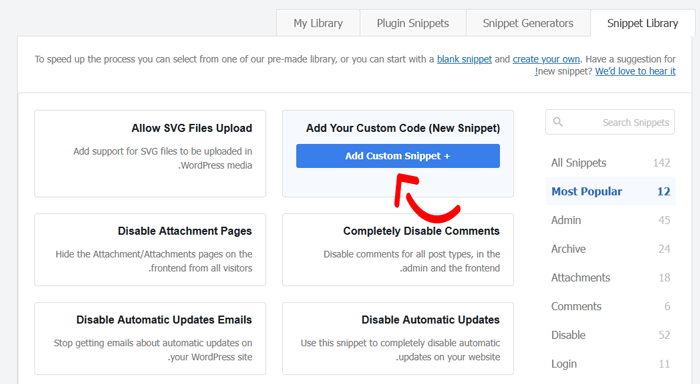Click the 45 count beside Admin

[x=664, y=220]
